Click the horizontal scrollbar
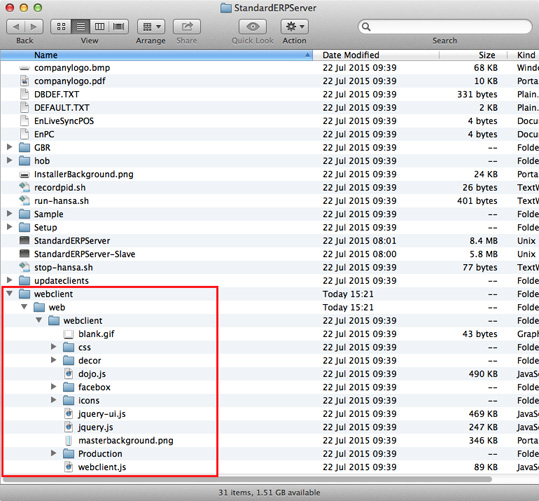Viewport: 539px width, 501px height. click(247, 479)
